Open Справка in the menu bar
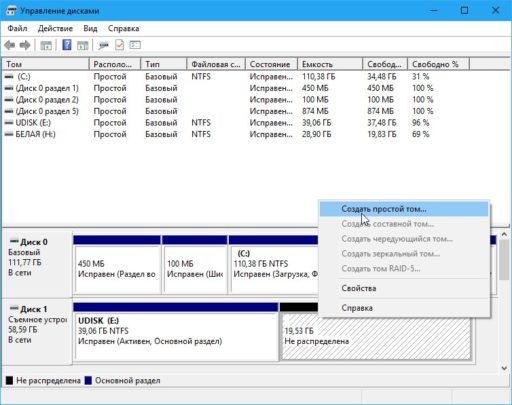The width and height of the screenshot is (512, 405). tap(123, 28)
